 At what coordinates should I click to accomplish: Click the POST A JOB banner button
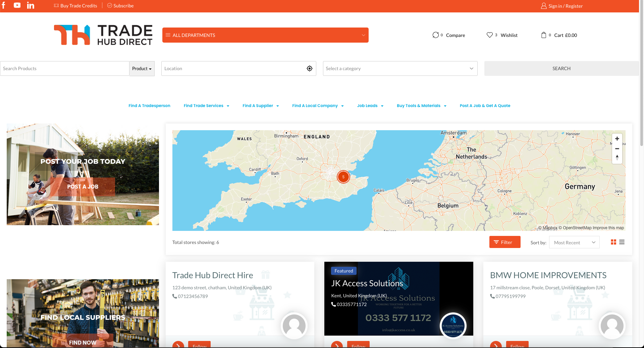tap(83, 187)
